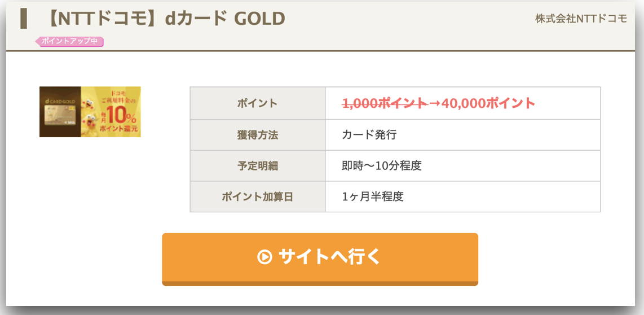The image size is (644, 315).
Task: Click the サイトへ行く orange button
Action: pos(320,259)
